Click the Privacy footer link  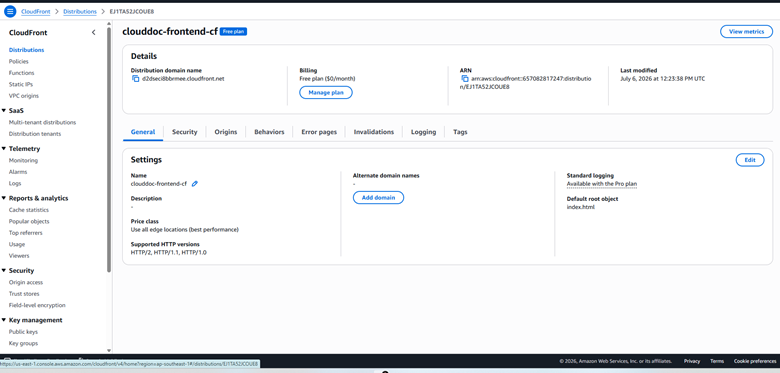(x=692, y=361)
